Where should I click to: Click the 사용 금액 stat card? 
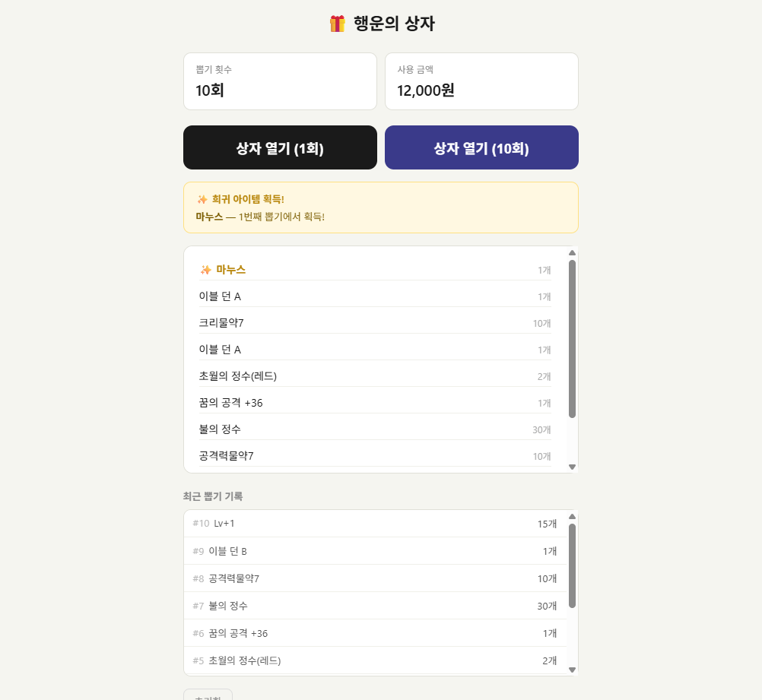click(481, 81)
